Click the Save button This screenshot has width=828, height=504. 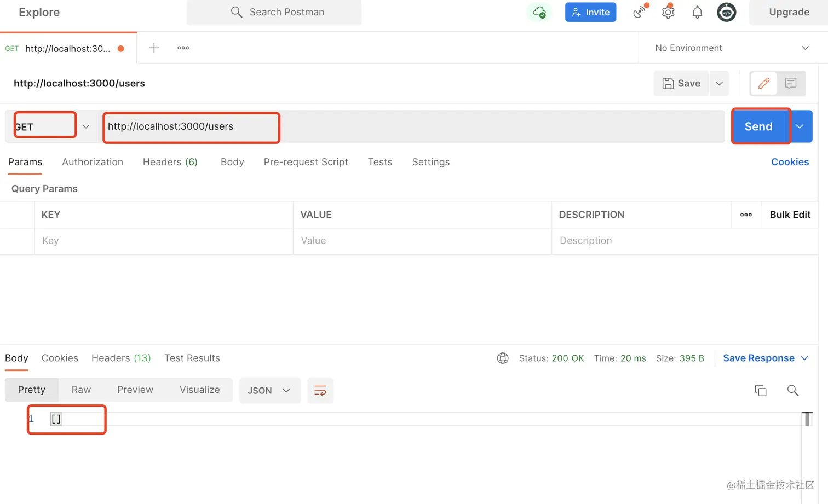point(681,83)
